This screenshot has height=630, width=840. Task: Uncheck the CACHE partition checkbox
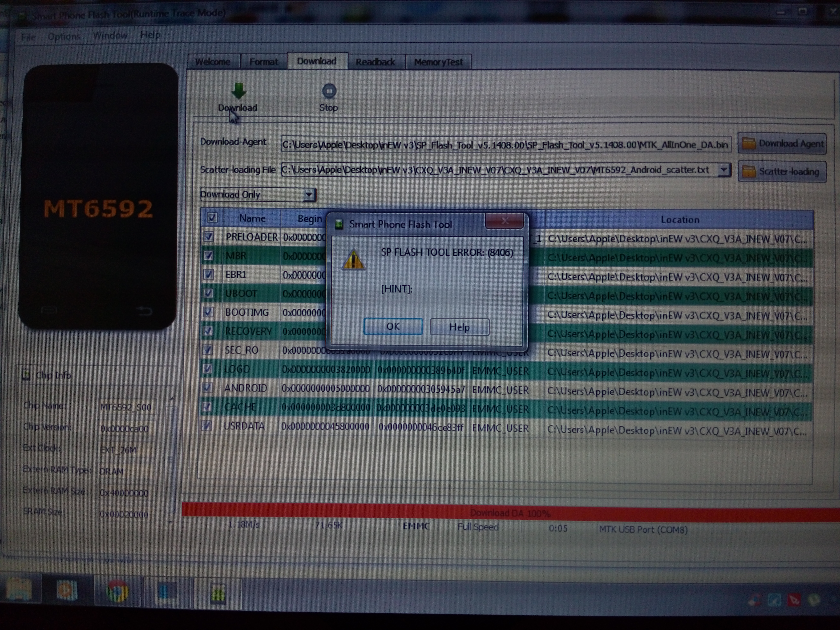pos(207,407)
